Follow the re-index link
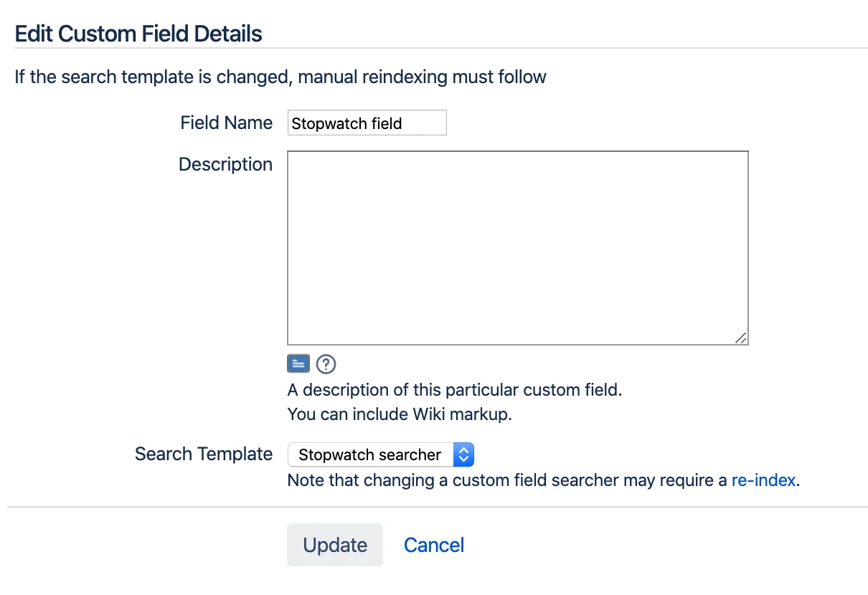The height and width of the screenshot is (595, 868). (763, 480)
